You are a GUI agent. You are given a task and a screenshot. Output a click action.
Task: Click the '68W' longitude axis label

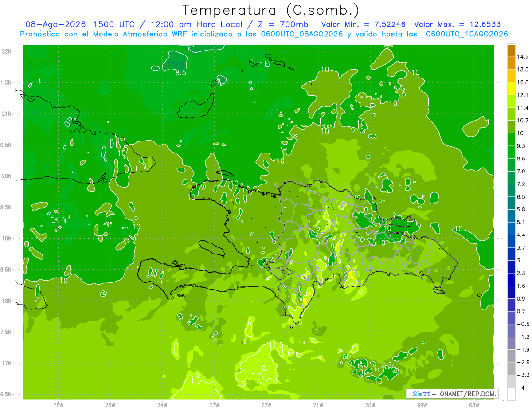[474, 404]
